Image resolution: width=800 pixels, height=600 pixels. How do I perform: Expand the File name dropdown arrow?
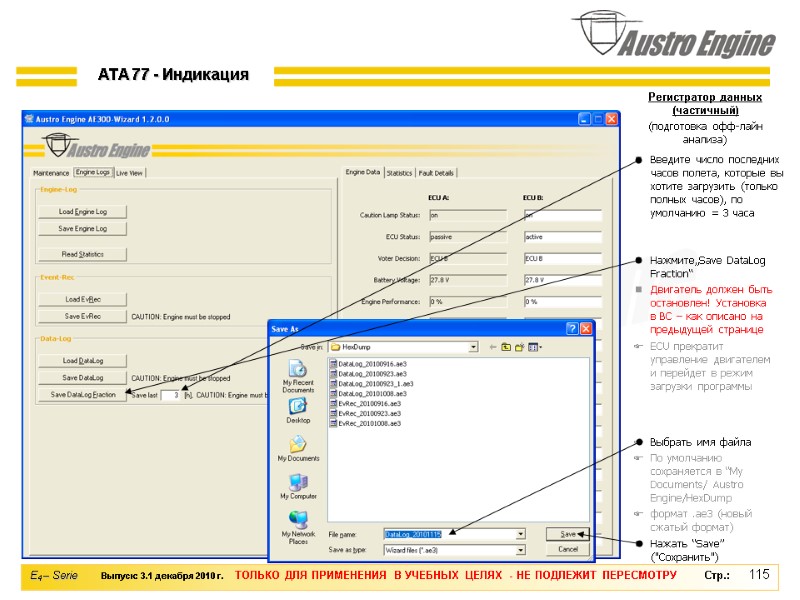(520, 534)
